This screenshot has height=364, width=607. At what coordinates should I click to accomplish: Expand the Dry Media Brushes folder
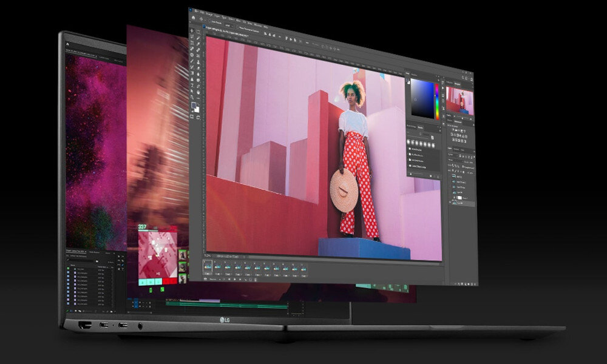pos(417,155)
